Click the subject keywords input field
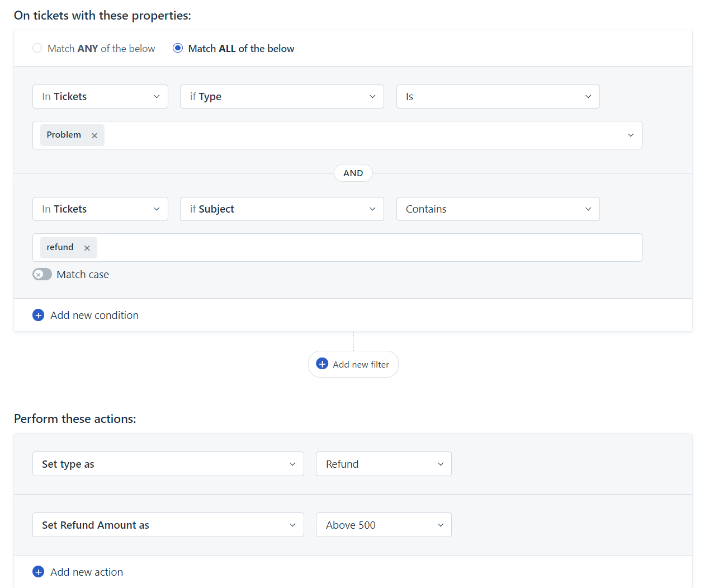The image size is (728, 588). pyautogui.click(x=369, y=248)
